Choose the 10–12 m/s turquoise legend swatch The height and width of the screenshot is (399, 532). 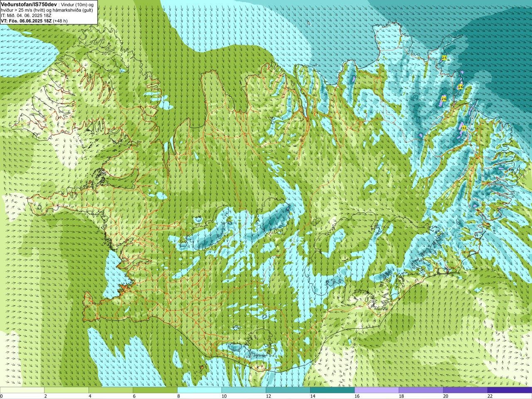(244, 390)
